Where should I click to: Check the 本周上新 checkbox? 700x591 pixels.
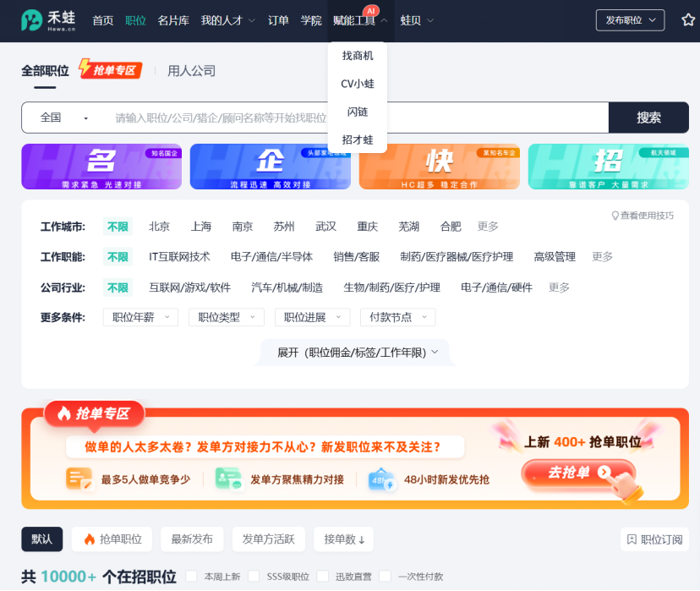(x=192, y=576)
